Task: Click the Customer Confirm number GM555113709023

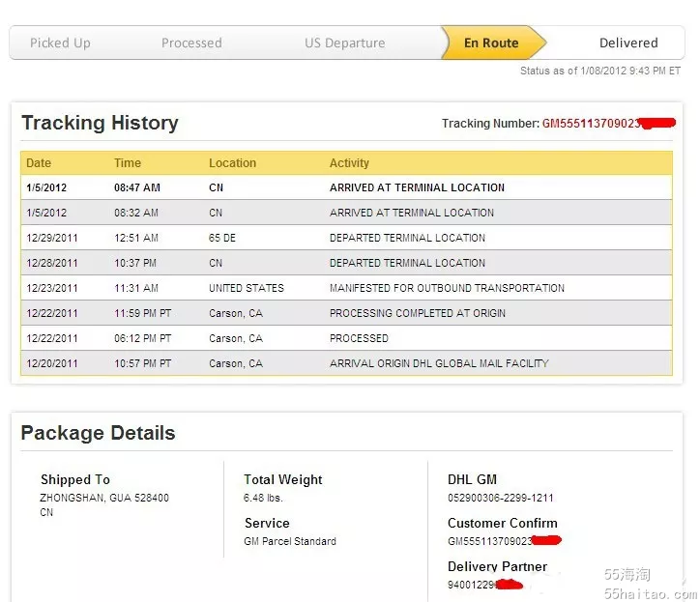Action: (x=490, y=541)
